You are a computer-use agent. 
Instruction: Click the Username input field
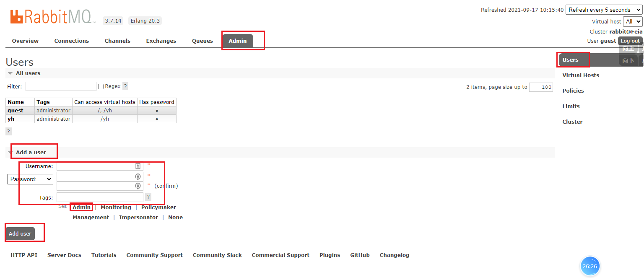tap(100, 166)
